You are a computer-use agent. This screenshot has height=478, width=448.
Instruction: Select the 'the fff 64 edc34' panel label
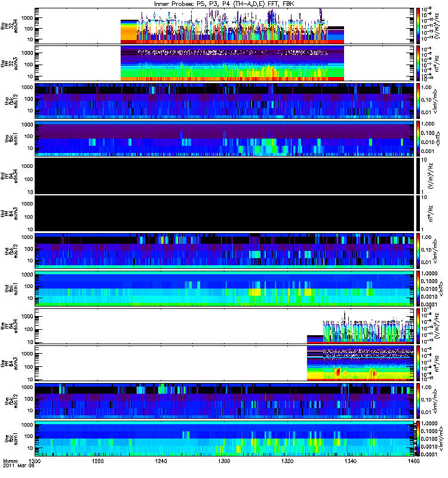(x=9, y=326)
